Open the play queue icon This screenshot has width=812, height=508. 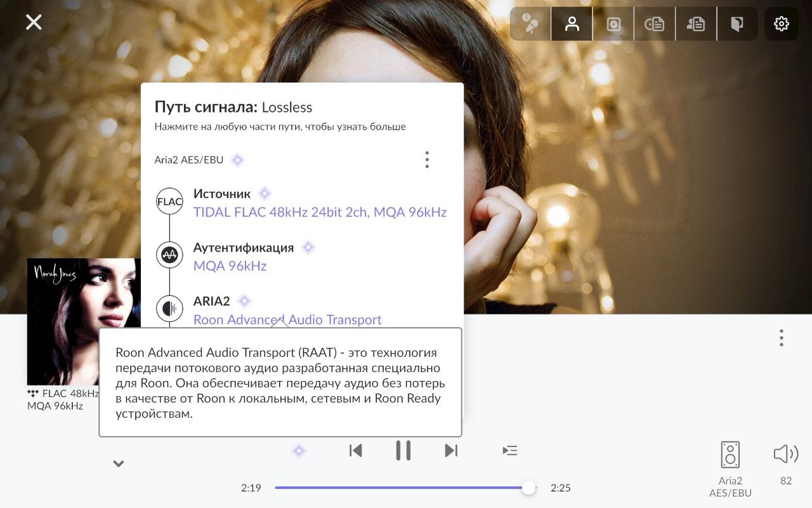pyautogui.click(x=510, y=450)
